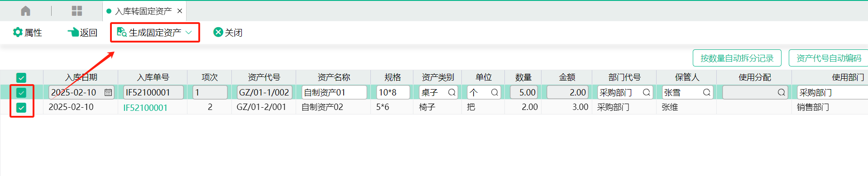
Task: Close the 入库转固定资产 tab
Action: [180, 11]
